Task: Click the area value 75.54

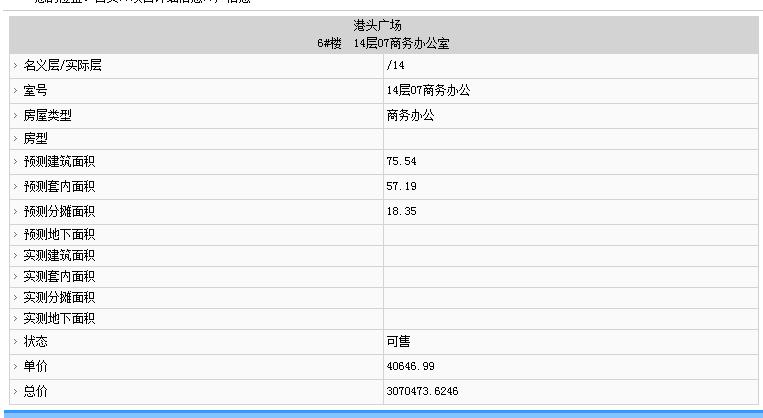Action: click(x=401, y=162)
